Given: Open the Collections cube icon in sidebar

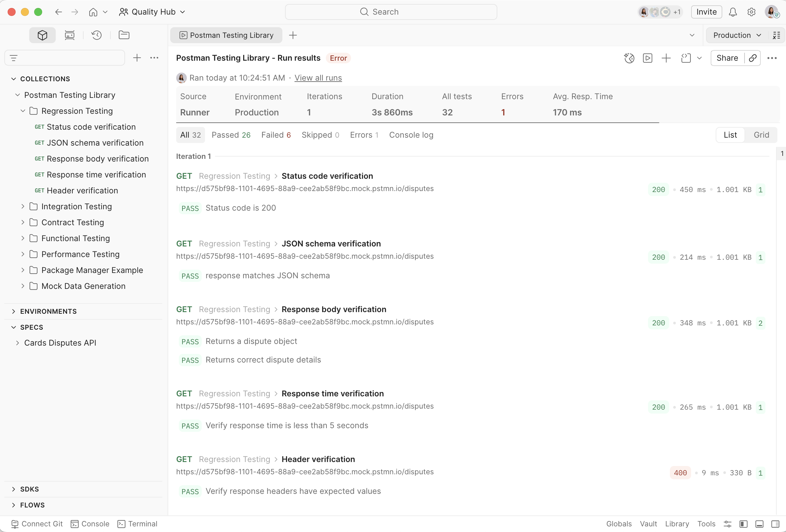Looking at the screenshot, I should coord(42,35).
